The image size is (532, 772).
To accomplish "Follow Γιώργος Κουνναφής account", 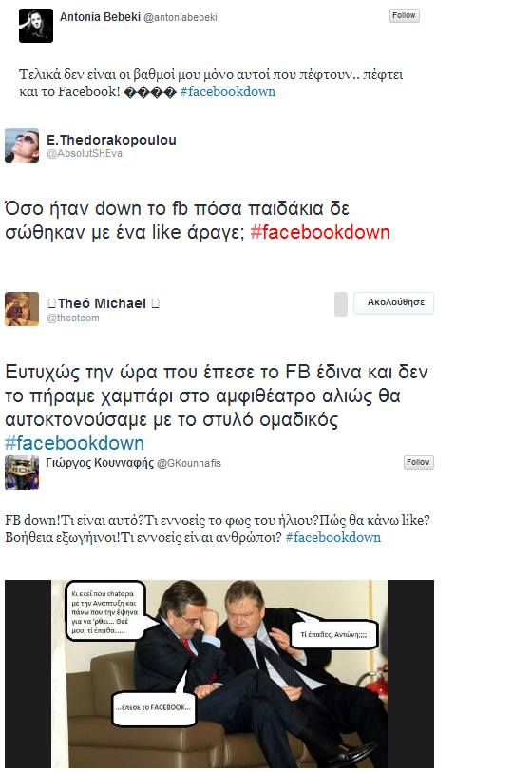I will 418,462.
